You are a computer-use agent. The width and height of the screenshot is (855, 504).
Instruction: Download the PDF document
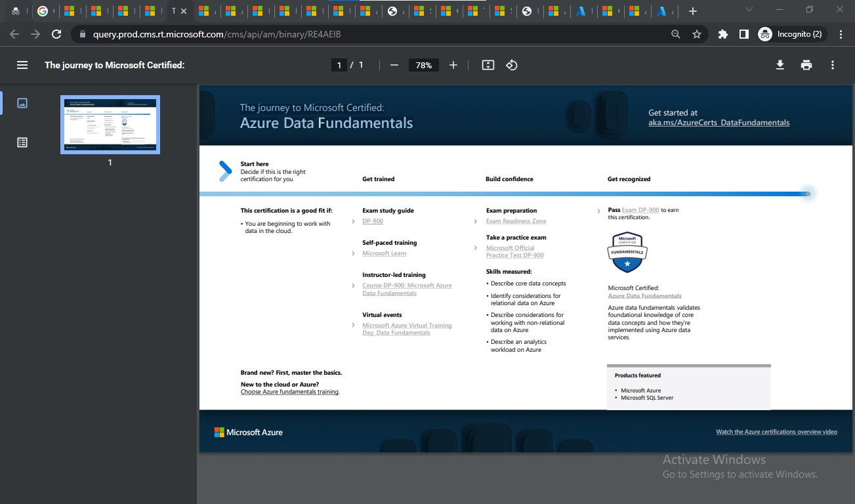(x=780, y=65)
